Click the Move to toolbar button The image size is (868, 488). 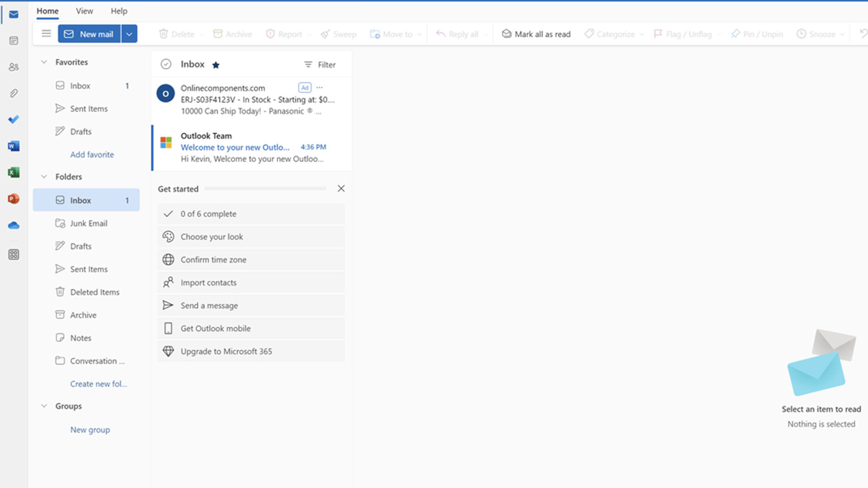coord(391,34)
